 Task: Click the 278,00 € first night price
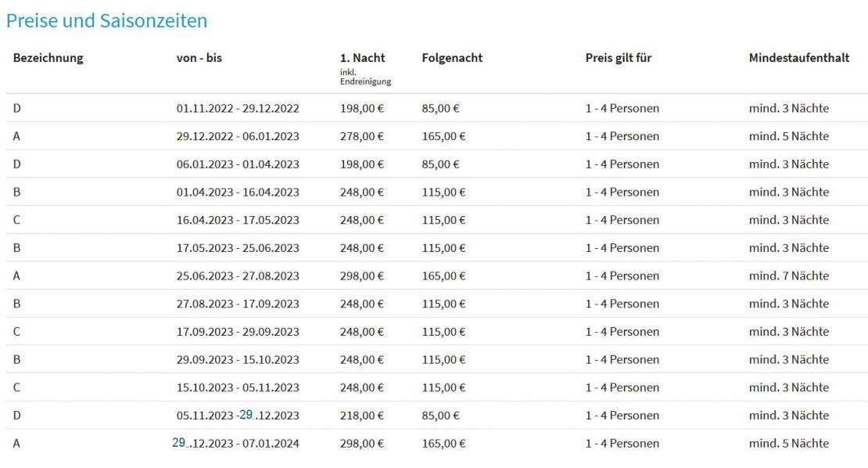pos(362,136)
